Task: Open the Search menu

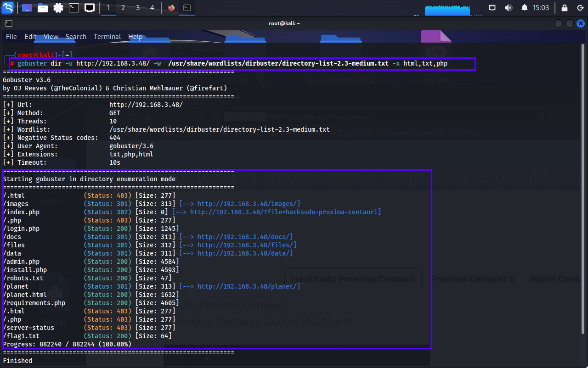Action: pyautogui.click(x=76, y=37)
